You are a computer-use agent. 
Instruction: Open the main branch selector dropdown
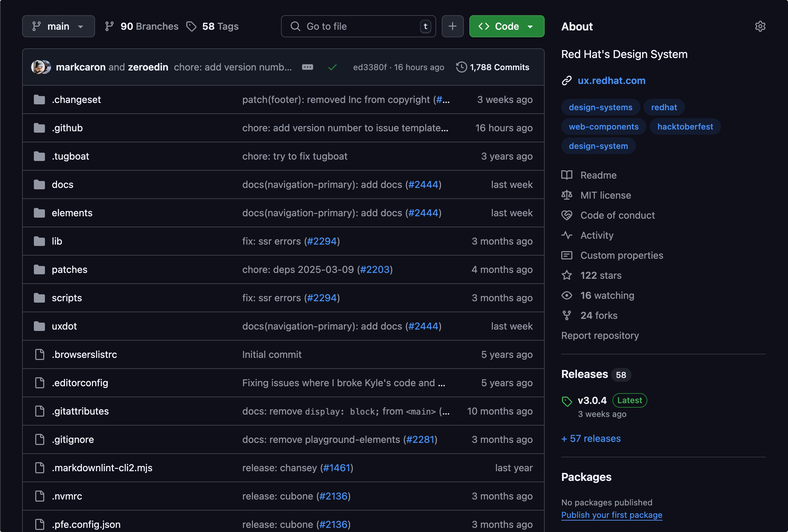point(58,26)
